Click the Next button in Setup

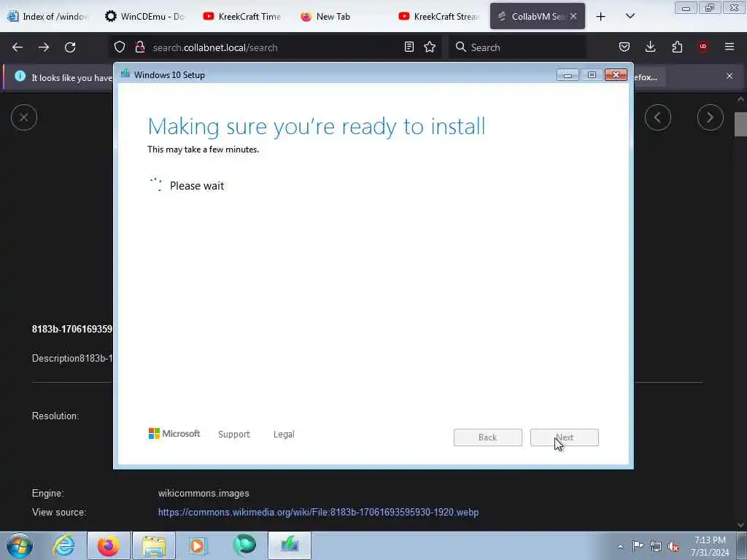point(564,437)
